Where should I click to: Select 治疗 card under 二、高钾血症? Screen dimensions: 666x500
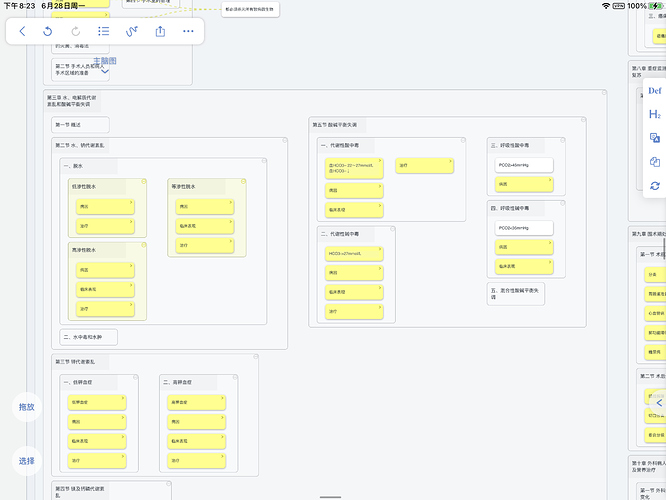click(196, 460)
